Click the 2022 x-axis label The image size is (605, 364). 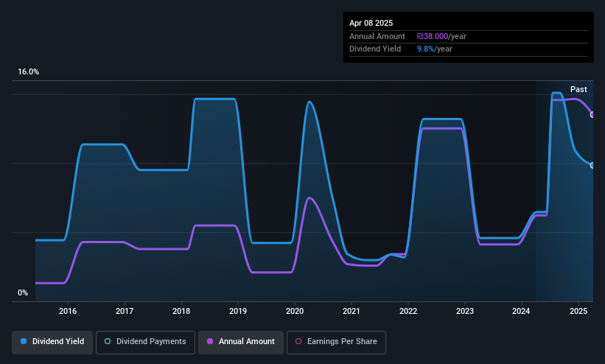(x=408, y=311)
